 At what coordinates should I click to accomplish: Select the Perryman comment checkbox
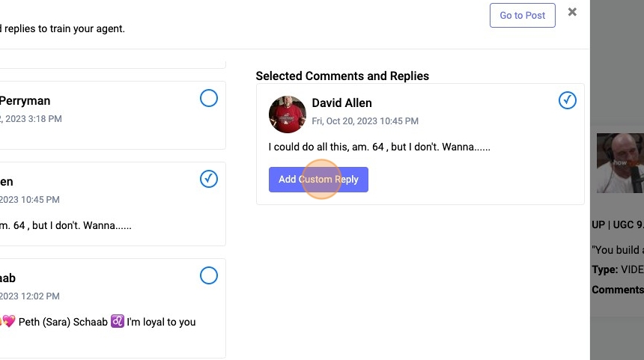(209, 98)
